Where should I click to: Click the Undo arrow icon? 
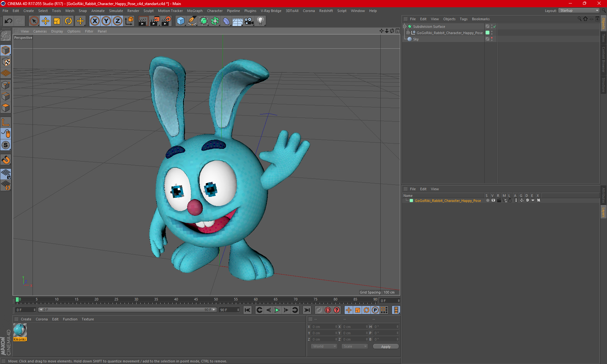(x=9, y=21)
